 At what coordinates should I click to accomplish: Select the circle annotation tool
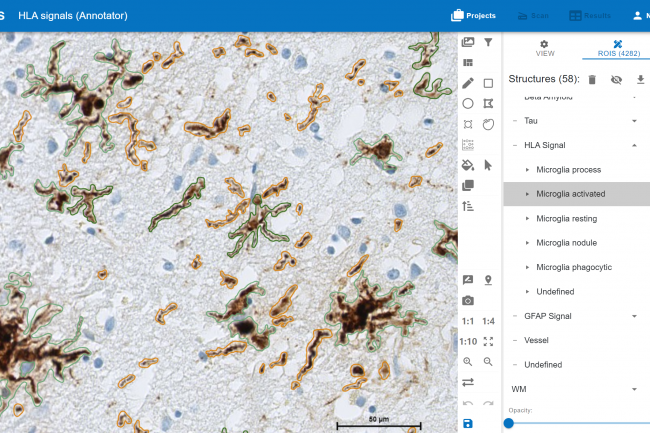(x=468, y=103)
